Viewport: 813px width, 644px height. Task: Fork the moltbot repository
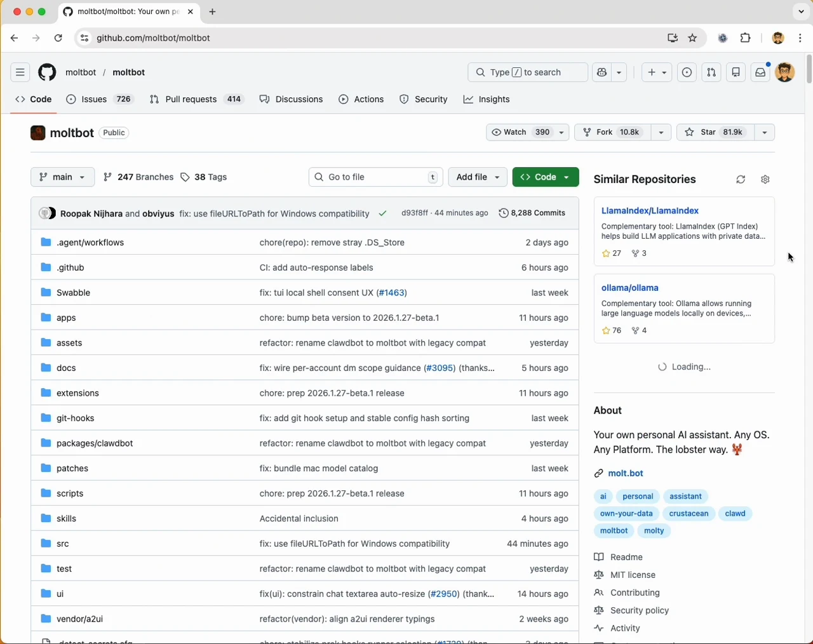click(613, 132)
